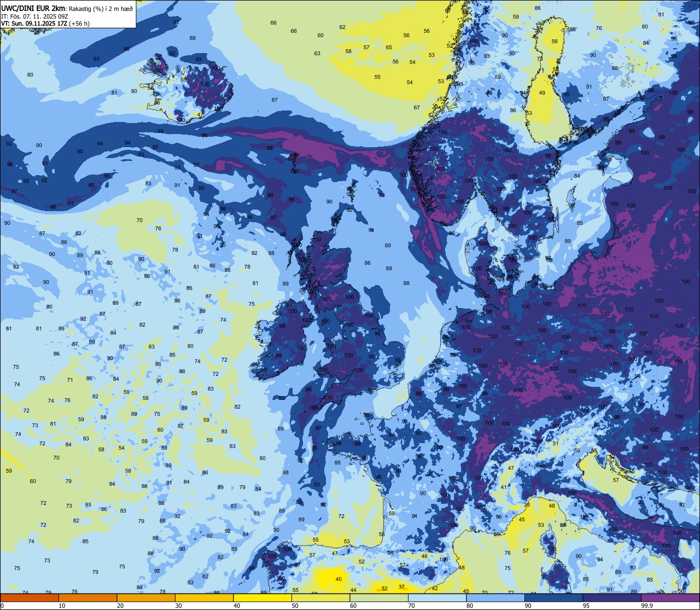
Task: Click the 95–99.9 indigo legend swatch
Action: [x=612, y=597]
